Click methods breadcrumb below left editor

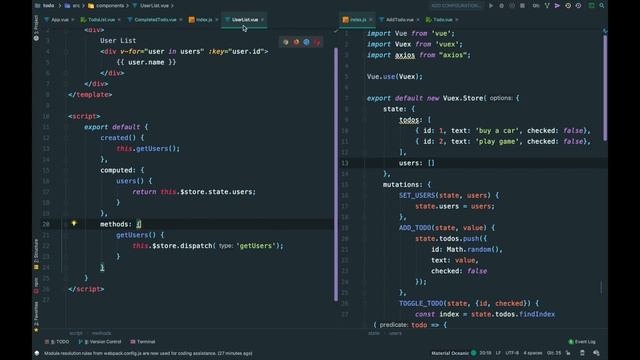pyautogui.click(x=101, y=333)
